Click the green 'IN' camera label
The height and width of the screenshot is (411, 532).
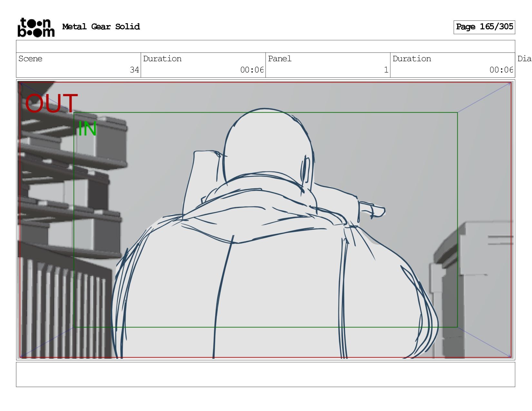coord(87,129)
